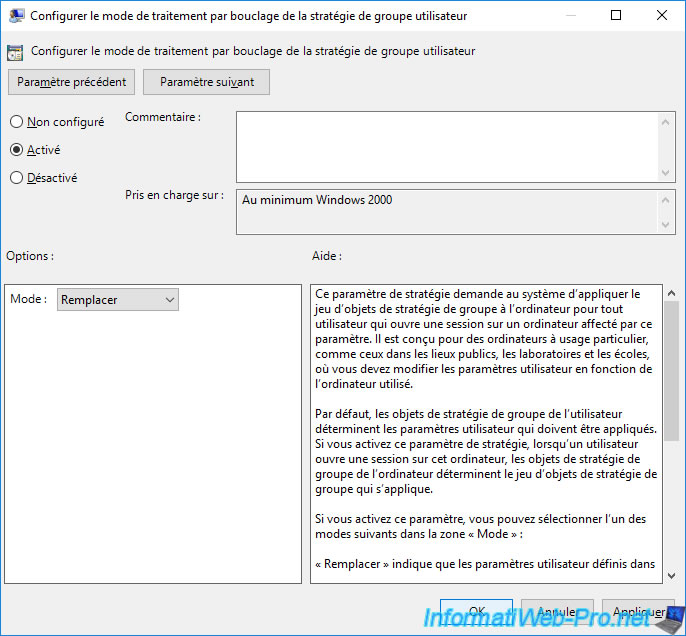Click inside the Commentaire text field
Image resolution: width=686 pixels, height=636 pixels.
(x=446, y=146)
